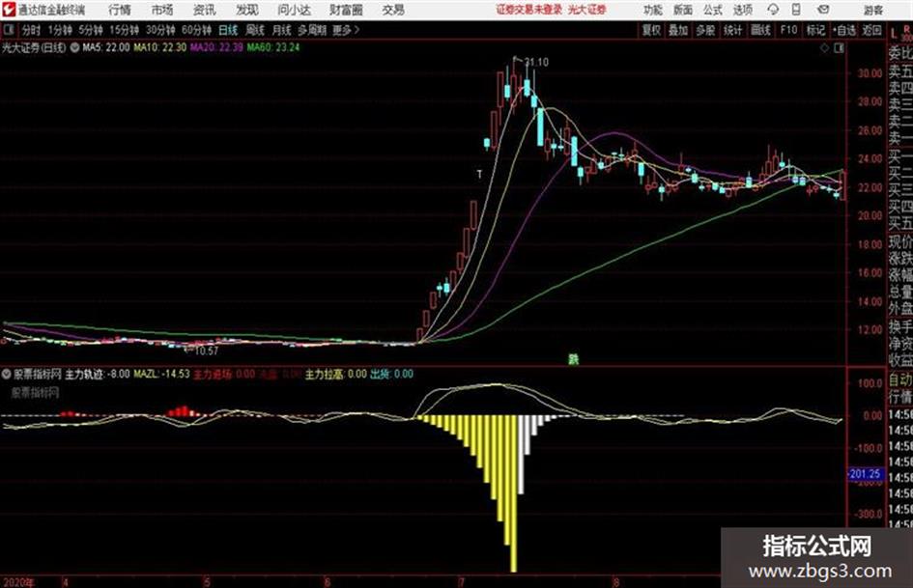
Task: Click the 主力轨迹: -8.00 value
Action: (x=98, y=374)
